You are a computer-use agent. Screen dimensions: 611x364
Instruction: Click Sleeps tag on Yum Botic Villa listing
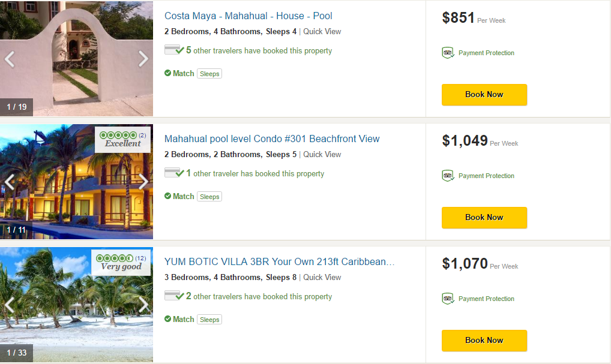209,320
